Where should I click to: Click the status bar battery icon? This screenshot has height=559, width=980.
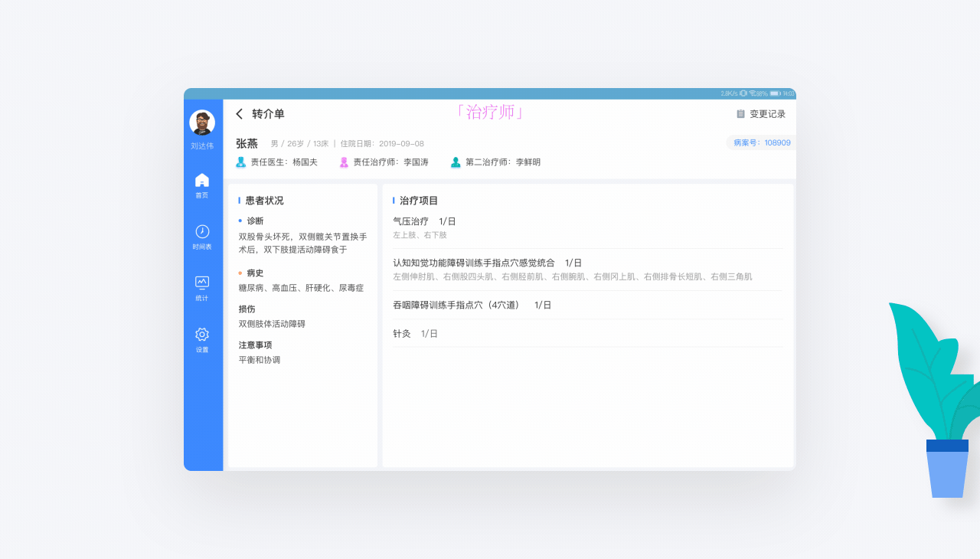coord(775,93)
